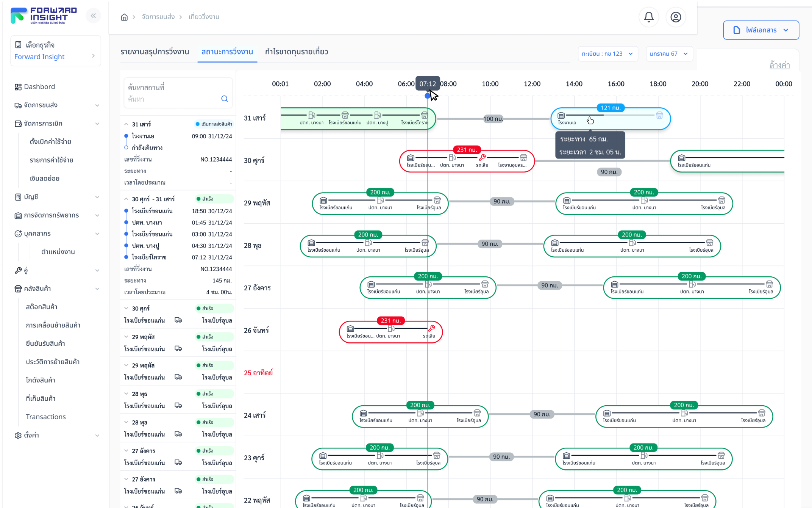Open Transactions in sidebar

click(46, 417)
